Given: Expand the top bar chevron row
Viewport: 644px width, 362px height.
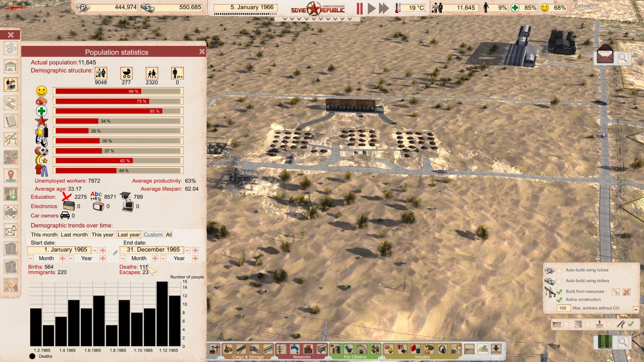Looking at the screenshot, I should (x=317, y=19).
